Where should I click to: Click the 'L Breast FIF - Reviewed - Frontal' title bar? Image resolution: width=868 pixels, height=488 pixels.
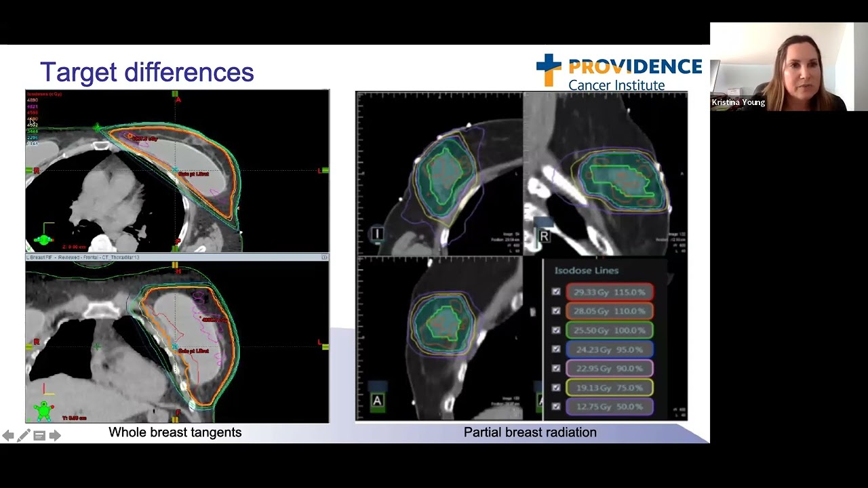tap(177, 258)
